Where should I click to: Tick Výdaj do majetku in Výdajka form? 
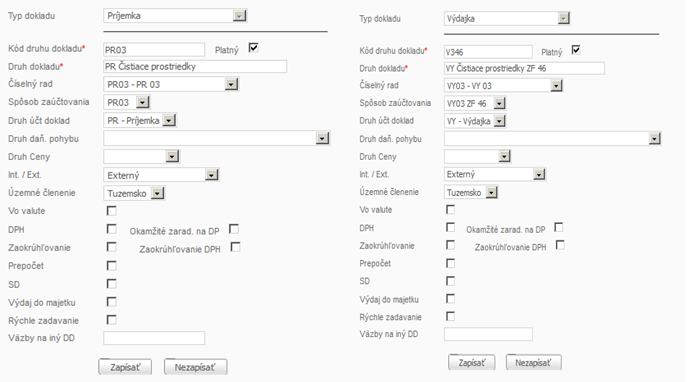(450, 299)
